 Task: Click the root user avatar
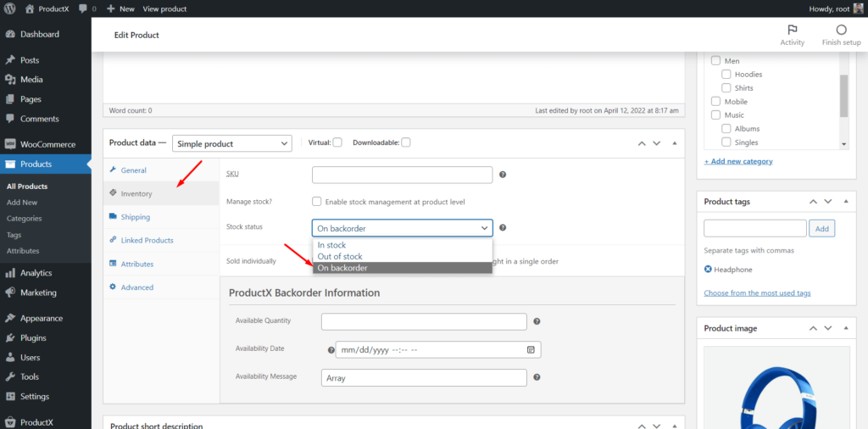tap(857, 8)
